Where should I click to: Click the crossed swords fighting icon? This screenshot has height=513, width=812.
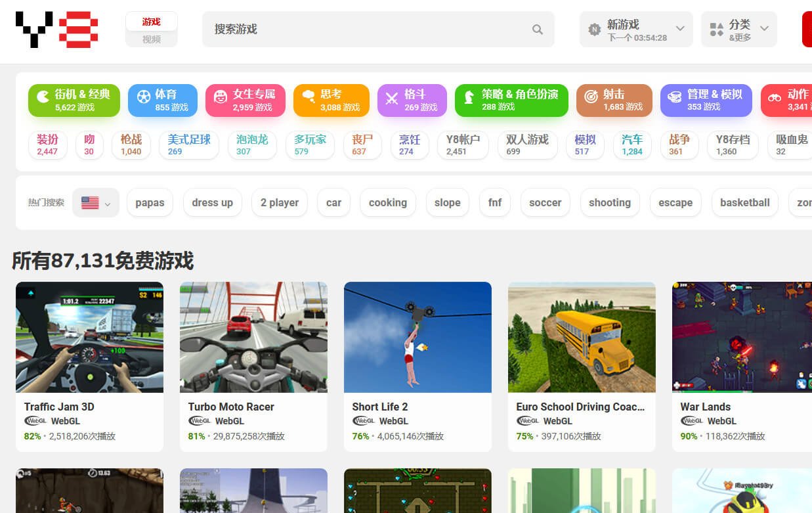pos(392,98)
